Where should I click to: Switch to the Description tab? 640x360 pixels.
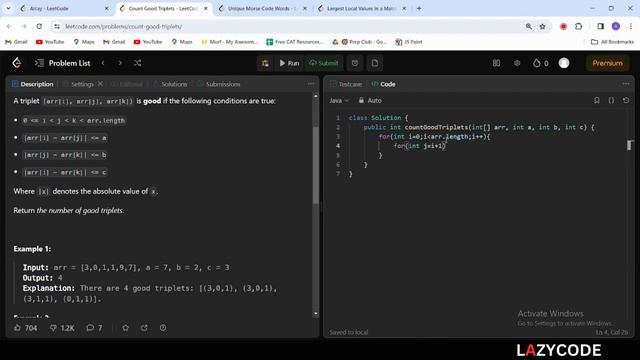33,84
